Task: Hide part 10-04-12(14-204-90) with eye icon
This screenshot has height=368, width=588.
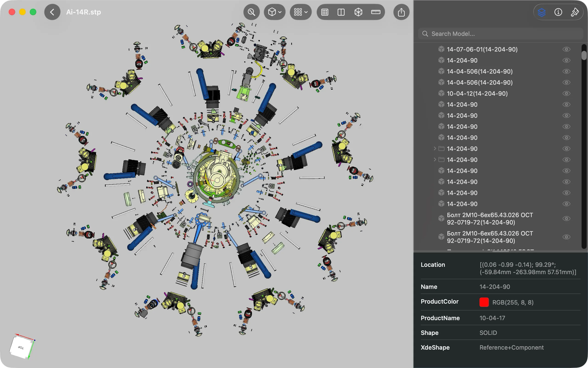Action: pyautogui.click(x=566, y=93)
